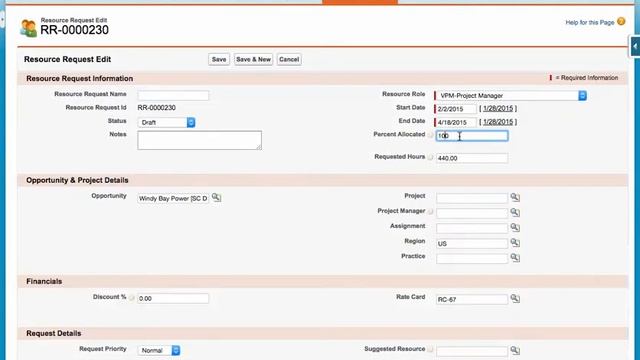Open the Request Priority dropdown

(159, 350)
